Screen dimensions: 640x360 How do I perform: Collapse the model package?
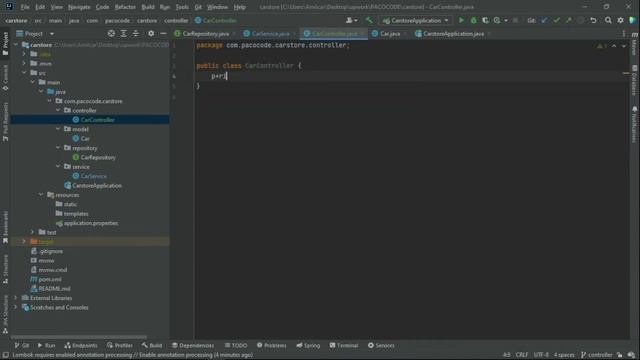(x=58, y=129)
